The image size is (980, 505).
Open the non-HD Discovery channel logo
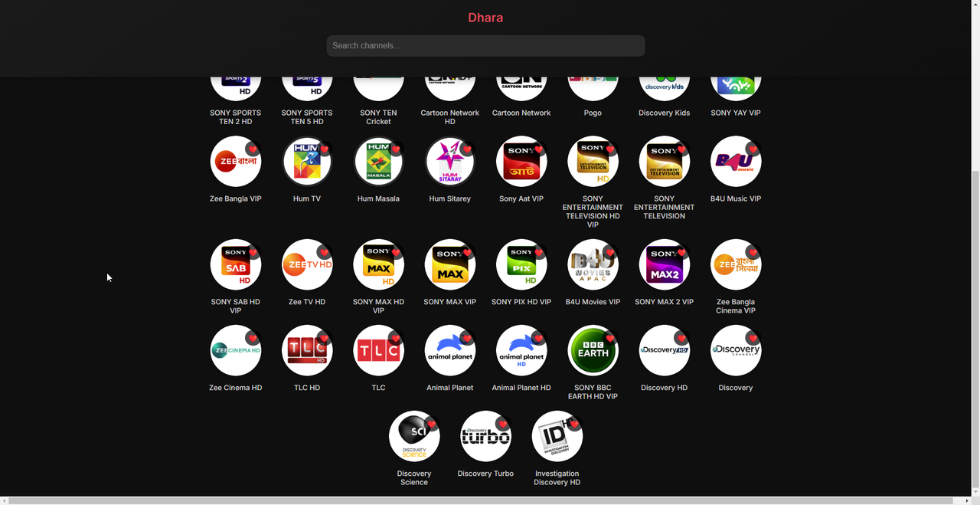pos(736,351)
